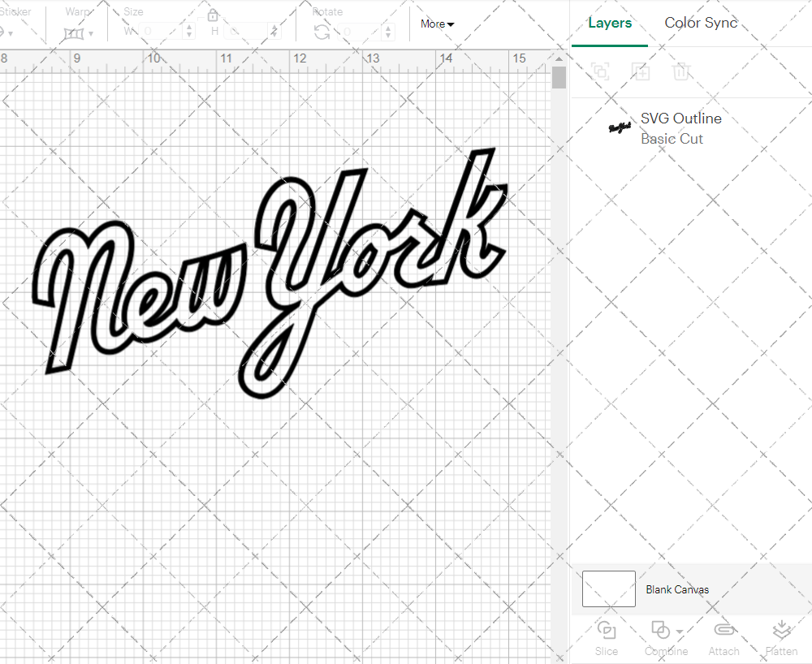
Task: Click the Warp tool icon
Action: click(x=74, y=33)
